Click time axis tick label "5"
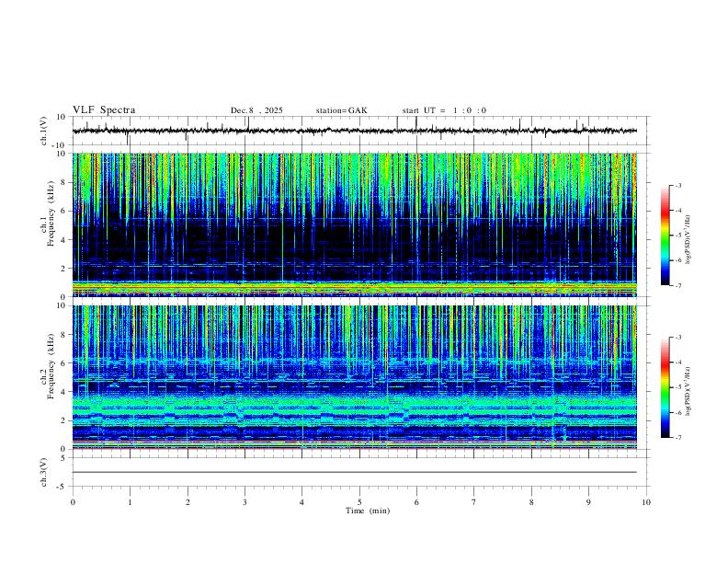Screen dimensions: 728x563 359,502
